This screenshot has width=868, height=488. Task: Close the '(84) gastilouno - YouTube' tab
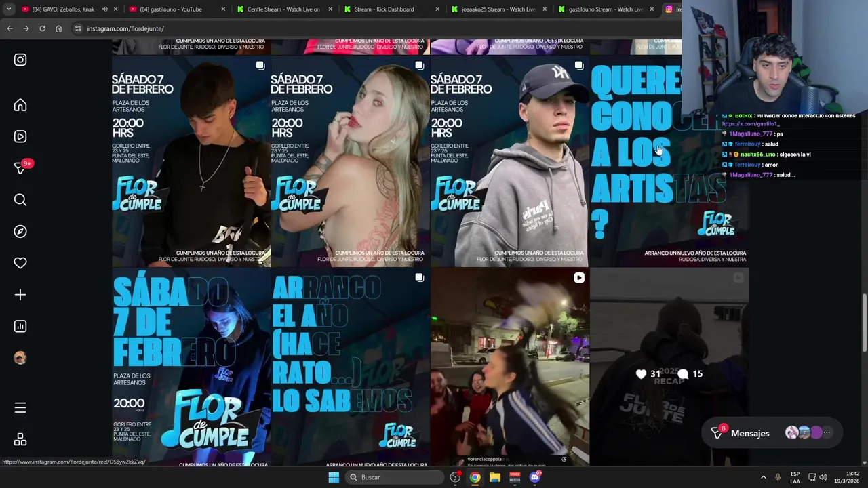point(223,9)
